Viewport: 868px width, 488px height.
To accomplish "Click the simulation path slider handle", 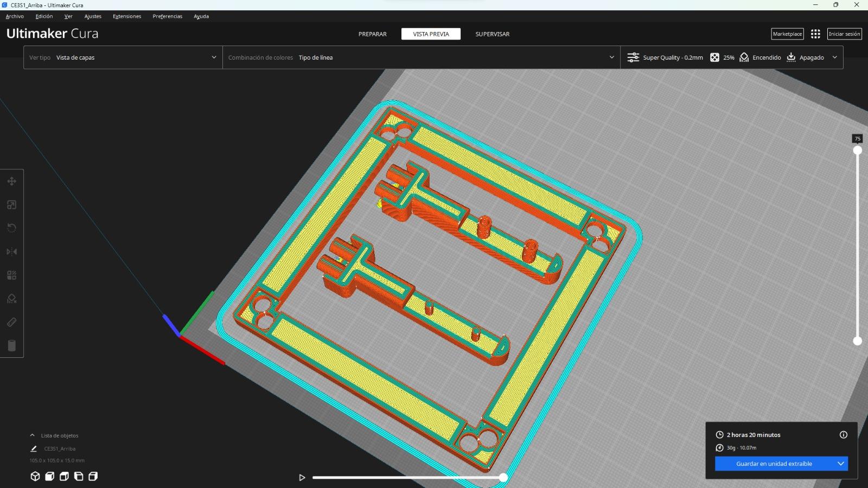I will 503,478.
